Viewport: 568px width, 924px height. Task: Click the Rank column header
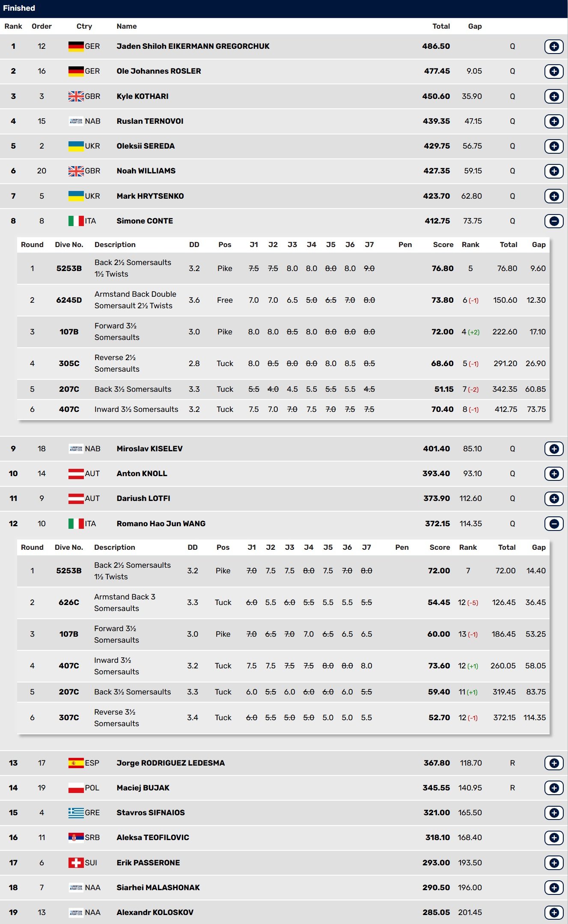pyautogui.click(x=13, y=26)
